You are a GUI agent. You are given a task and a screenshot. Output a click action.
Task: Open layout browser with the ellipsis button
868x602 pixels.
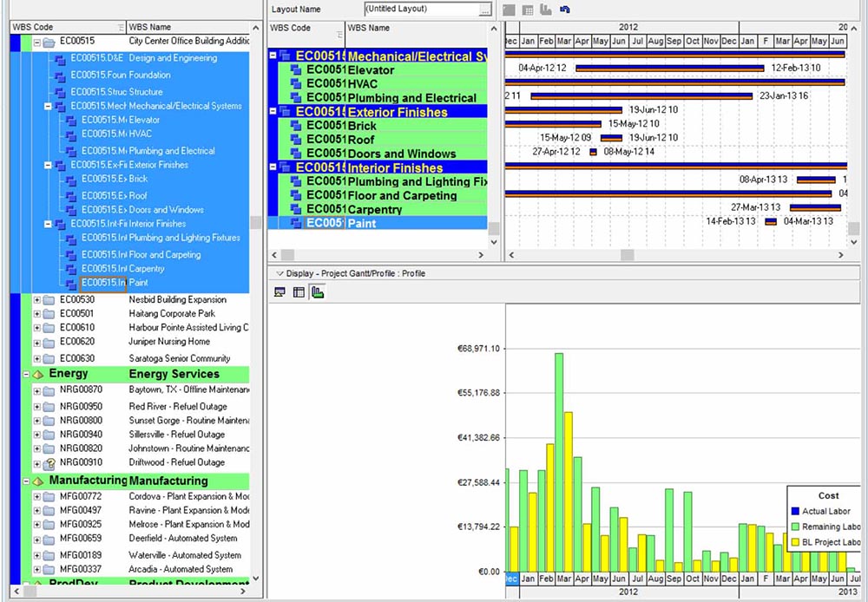pos(485,10)
